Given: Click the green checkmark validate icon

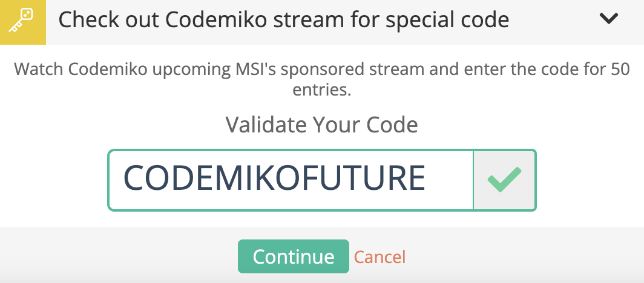Looking at the screenshot, I should [x=504, y=180].
